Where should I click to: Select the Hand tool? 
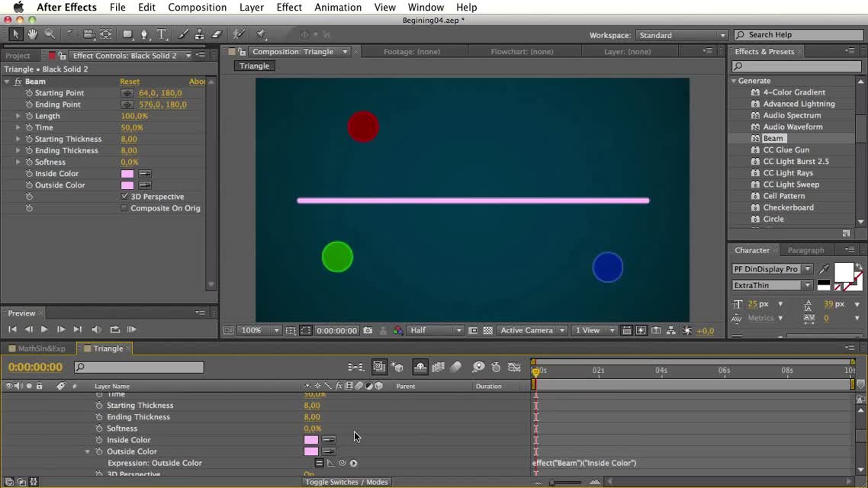pos(33,34)
